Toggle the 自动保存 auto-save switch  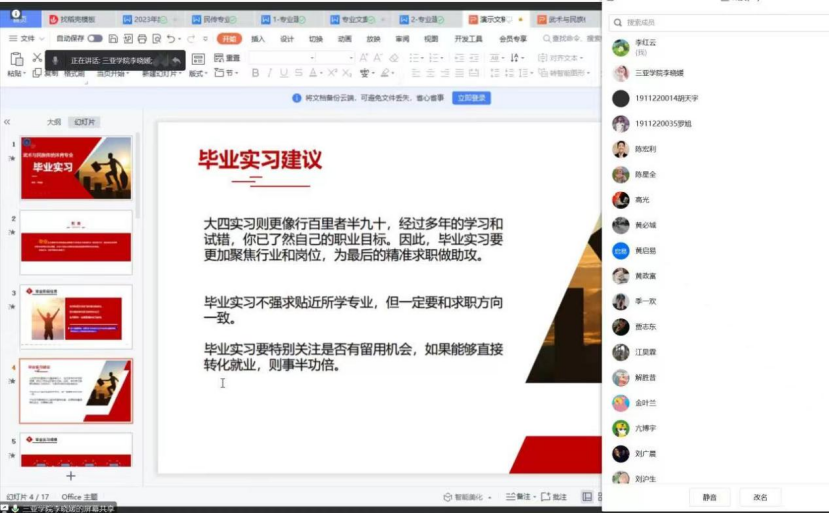coord(95,39)
